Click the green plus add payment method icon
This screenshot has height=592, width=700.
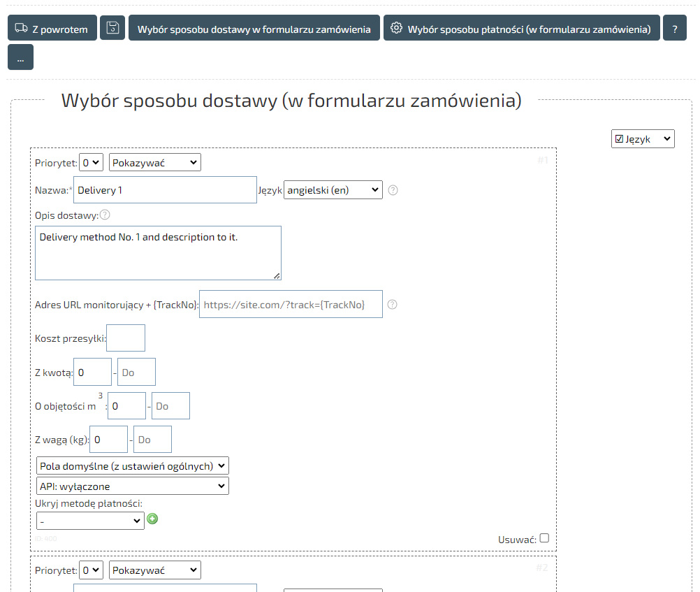[152, 519]
